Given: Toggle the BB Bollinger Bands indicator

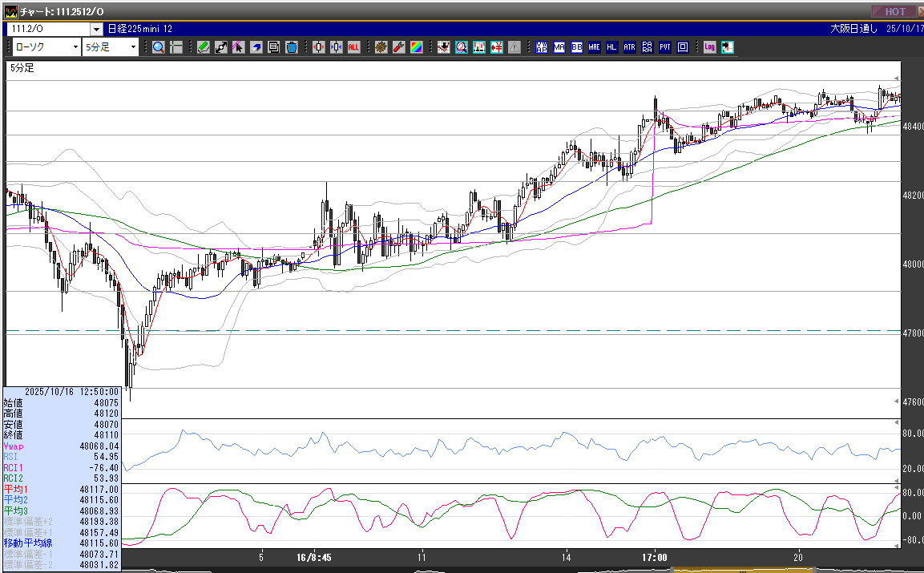Looking at the screenshot, I should pyautogui.click(x=577, y=47).
